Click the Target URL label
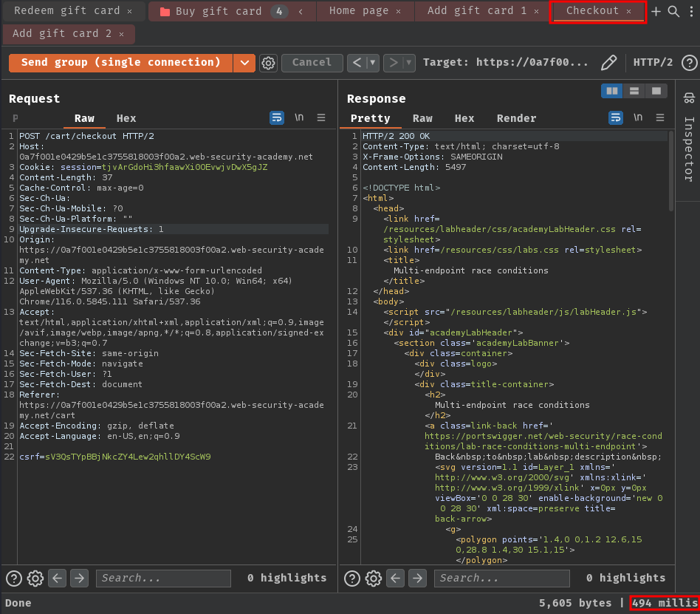Viewport: 700px width, 614px height. (x=505, y=63)
